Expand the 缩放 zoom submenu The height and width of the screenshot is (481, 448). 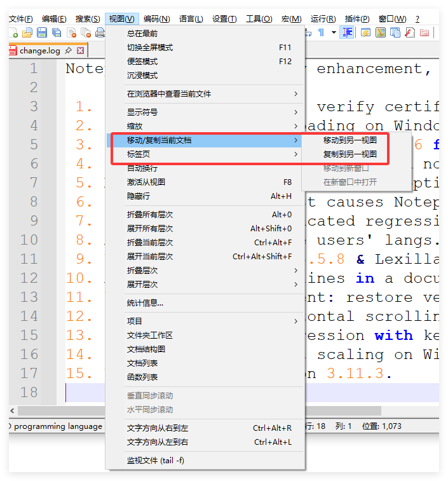[x=205, y=126]
